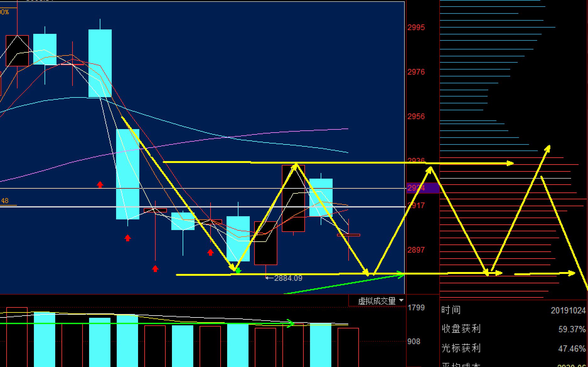This screenshot has width=588, height=367.
Task: Click the red up-arrow signal below the long-wick red candle
Action: coord(155,269)
